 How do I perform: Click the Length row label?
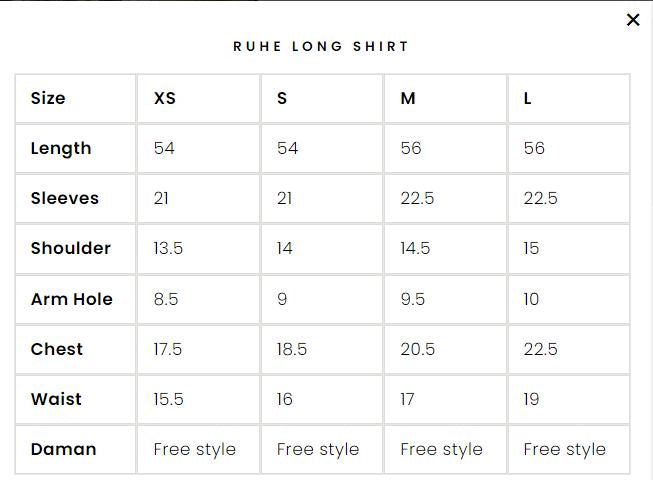pyautogui.click(x=61, y=148)
